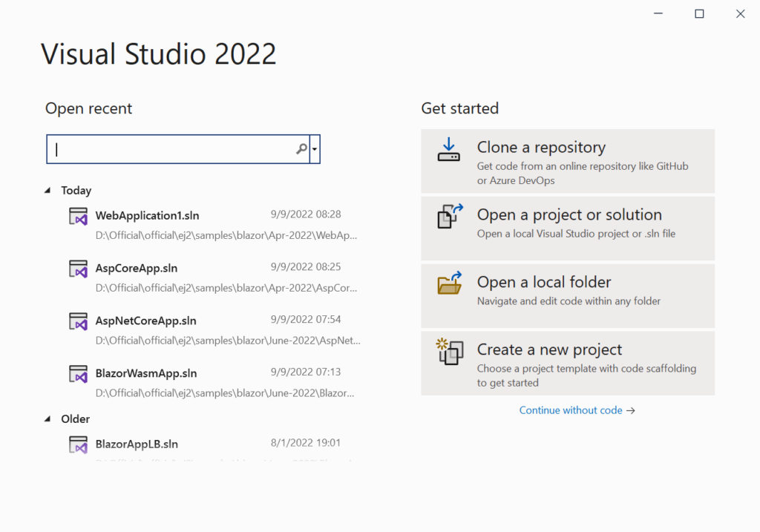Click the Open a local folder icon
760x532 pixels.
pyautogui.click(x=449, y=284)
